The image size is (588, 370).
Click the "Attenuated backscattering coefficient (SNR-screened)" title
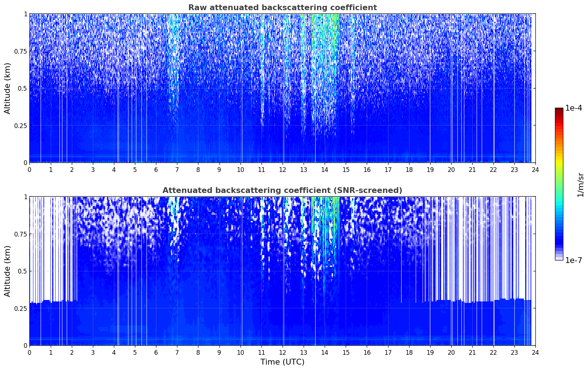(282, 190)
